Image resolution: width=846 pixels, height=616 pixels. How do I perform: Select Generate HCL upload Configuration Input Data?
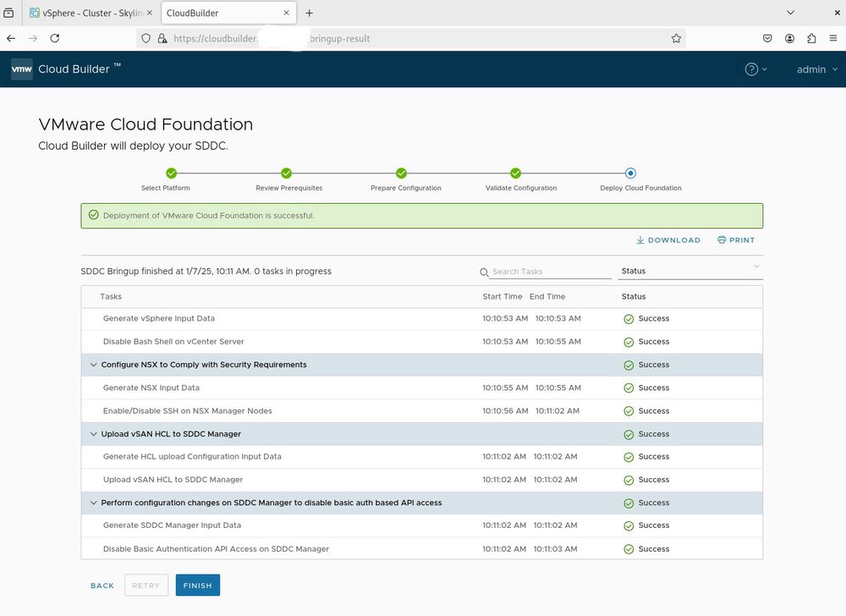(x=422, y=457)
